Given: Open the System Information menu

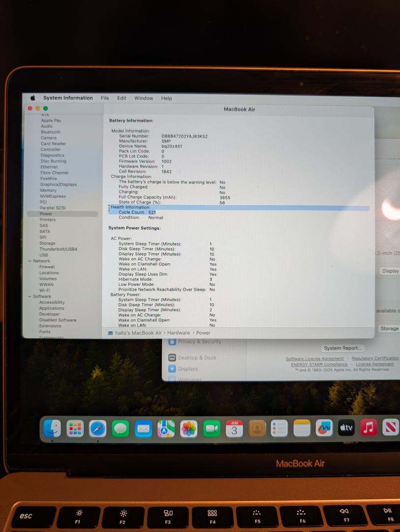Looking at the screenshot, I should pyautogui.click(x=68, y=98).
